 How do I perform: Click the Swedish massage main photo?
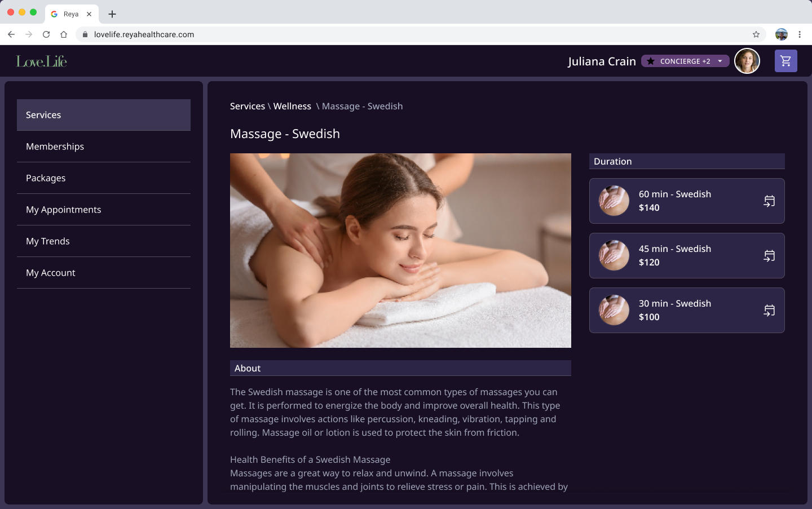click(x=400, y=250)
